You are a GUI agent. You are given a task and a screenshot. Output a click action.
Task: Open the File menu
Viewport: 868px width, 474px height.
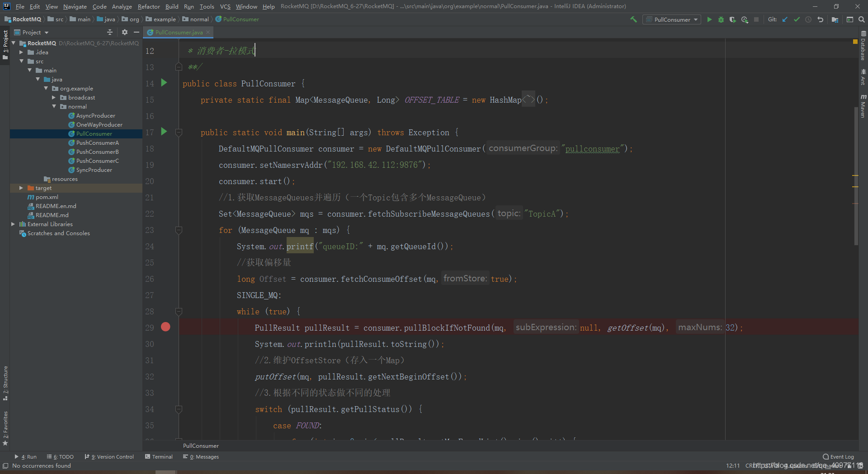(x=20, y=6)
